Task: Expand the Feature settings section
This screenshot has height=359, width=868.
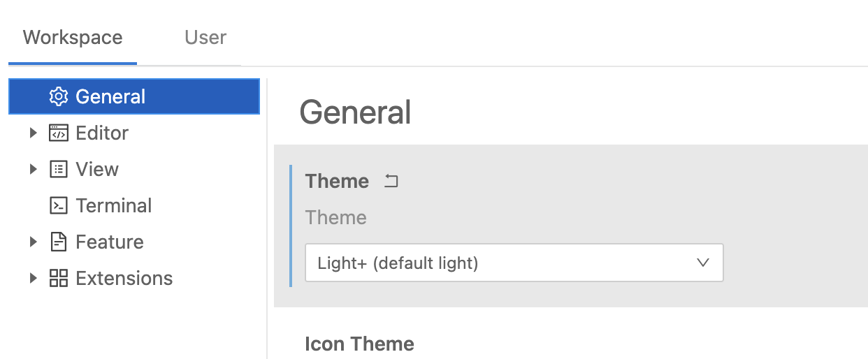Action: pyautogui.click(x=33, y=242)
